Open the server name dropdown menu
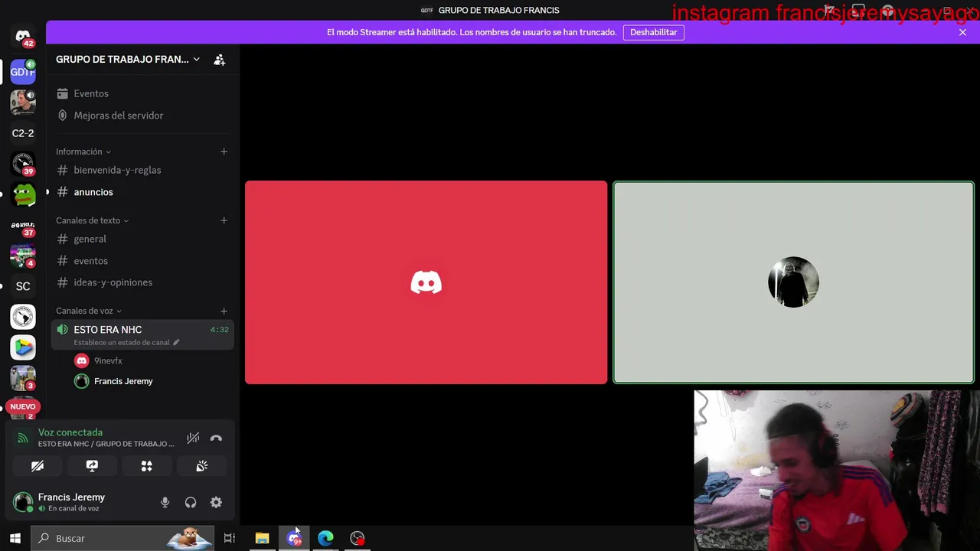 coord(128,60)
